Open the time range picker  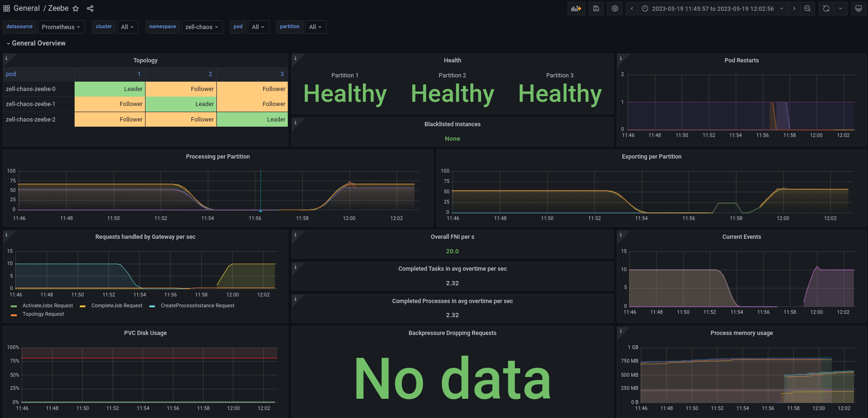(713, 8)
